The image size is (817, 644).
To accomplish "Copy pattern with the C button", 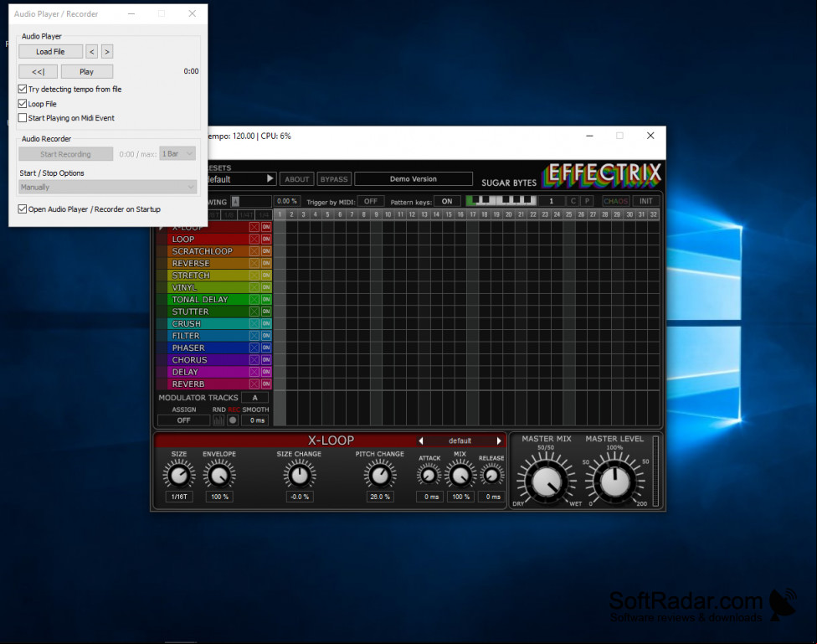I will tap(573, 201).
